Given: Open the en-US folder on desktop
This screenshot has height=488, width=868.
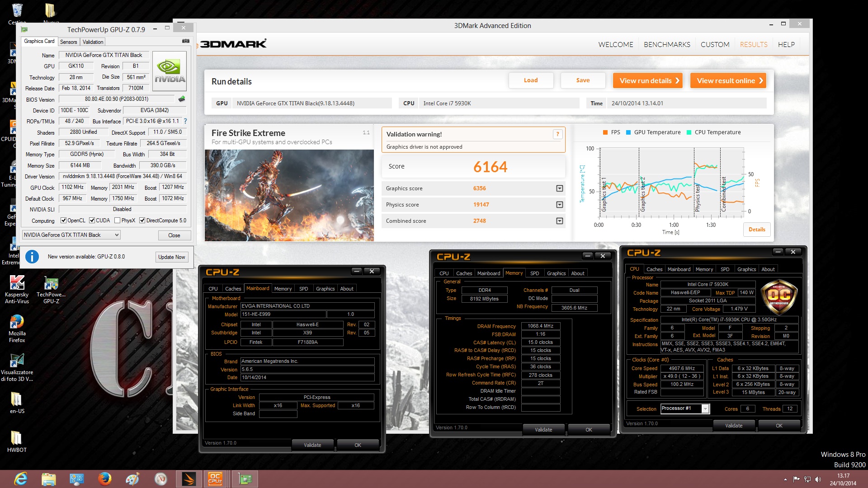Looking at the screenshot, I should tap(17, 402).
